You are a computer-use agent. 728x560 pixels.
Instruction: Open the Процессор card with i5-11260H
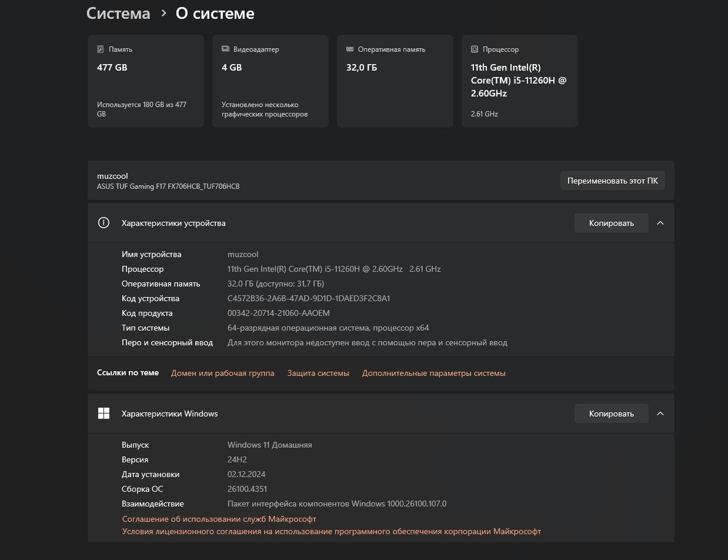point(520,81)
